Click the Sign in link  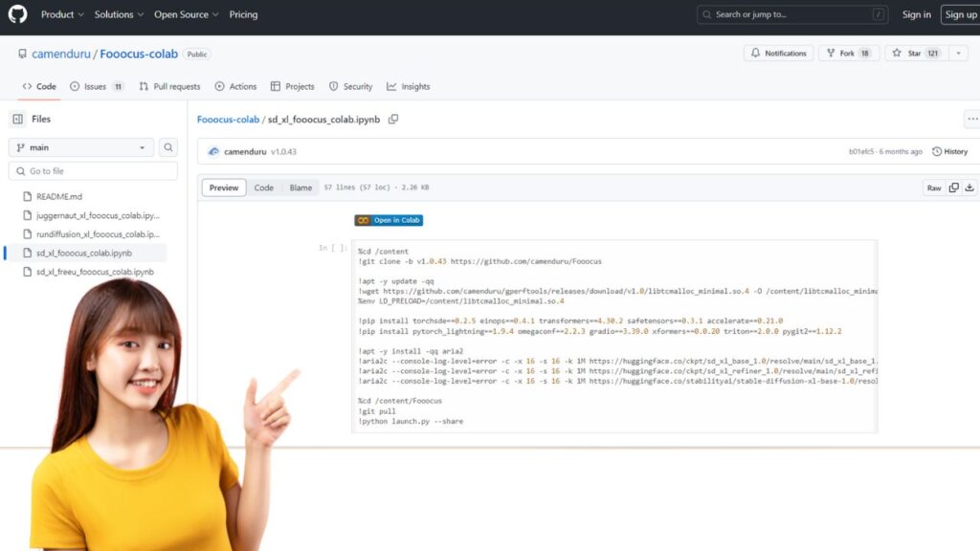(916, 14)
